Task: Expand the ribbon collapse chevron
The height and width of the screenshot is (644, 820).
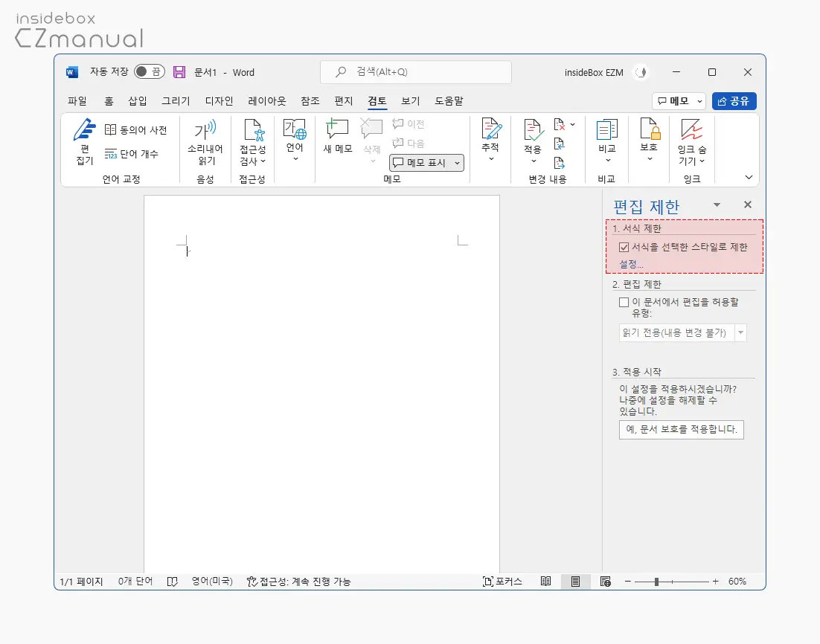Action: tap(749, 177)
